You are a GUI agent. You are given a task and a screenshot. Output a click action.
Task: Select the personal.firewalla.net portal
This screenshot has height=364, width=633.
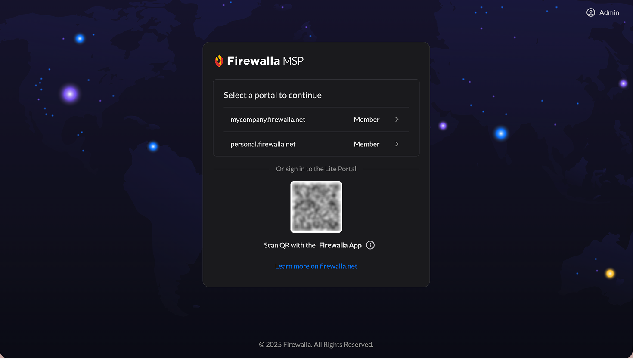263,144
